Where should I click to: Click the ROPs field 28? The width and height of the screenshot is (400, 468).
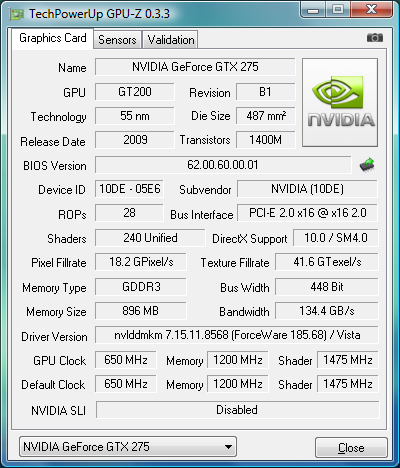129,213
